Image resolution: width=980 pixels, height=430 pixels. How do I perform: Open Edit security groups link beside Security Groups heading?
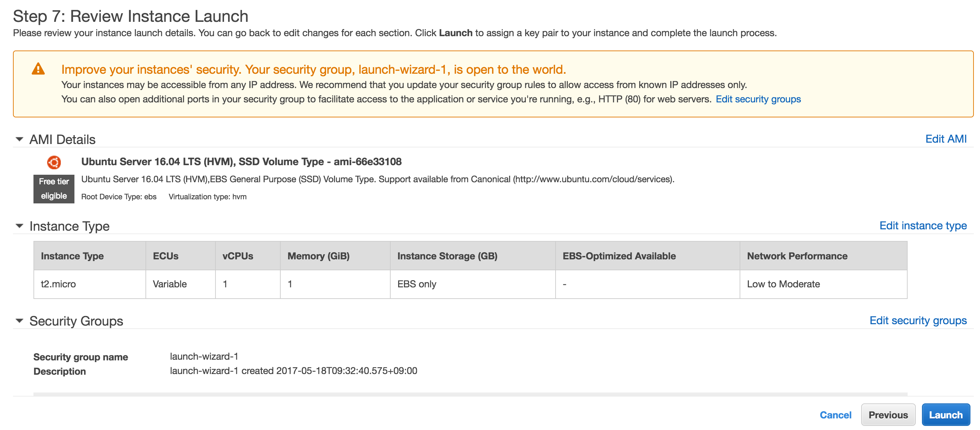point(918,320)
